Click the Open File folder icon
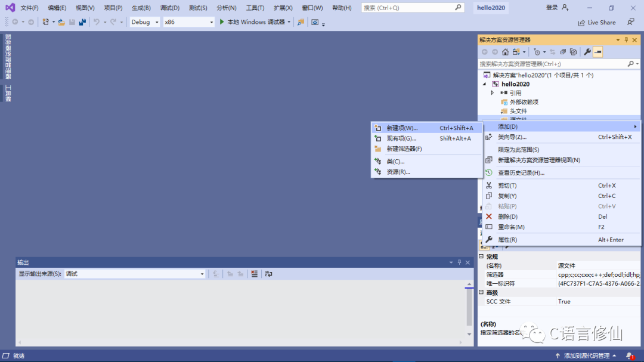644x362 pixels. click(61, 22)
